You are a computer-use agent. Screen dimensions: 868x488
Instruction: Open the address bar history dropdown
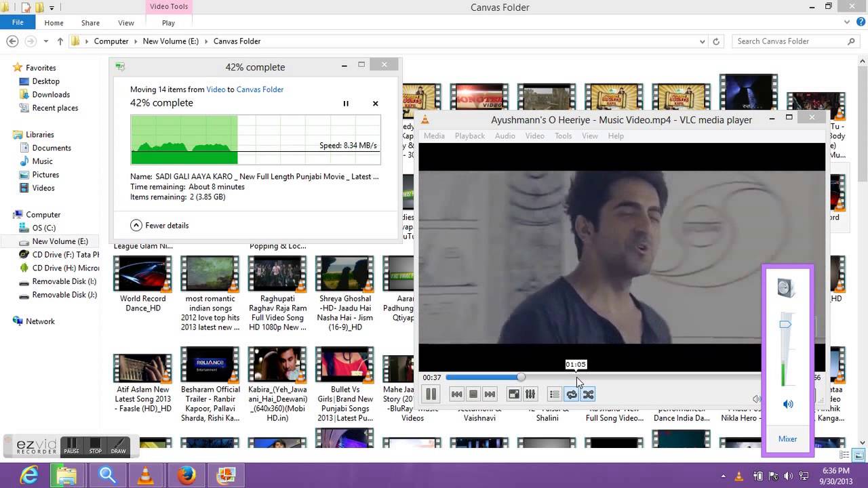pyautogui.click(x=702, y=41)
